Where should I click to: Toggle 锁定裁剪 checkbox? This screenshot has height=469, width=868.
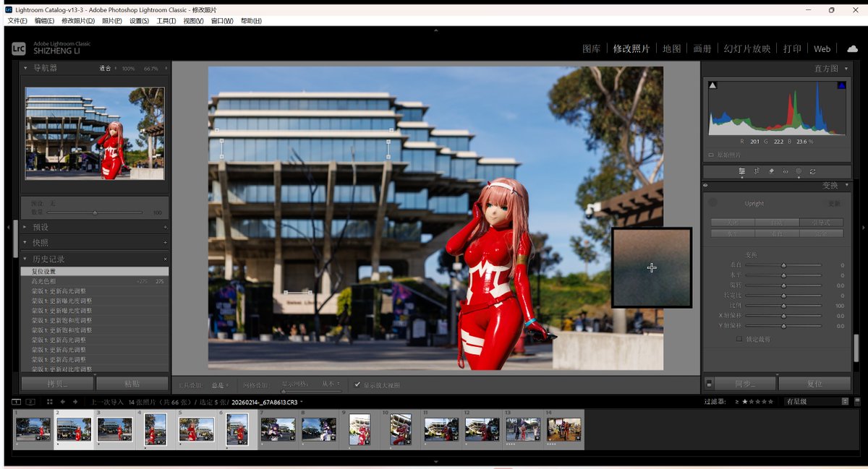(739, 338)
